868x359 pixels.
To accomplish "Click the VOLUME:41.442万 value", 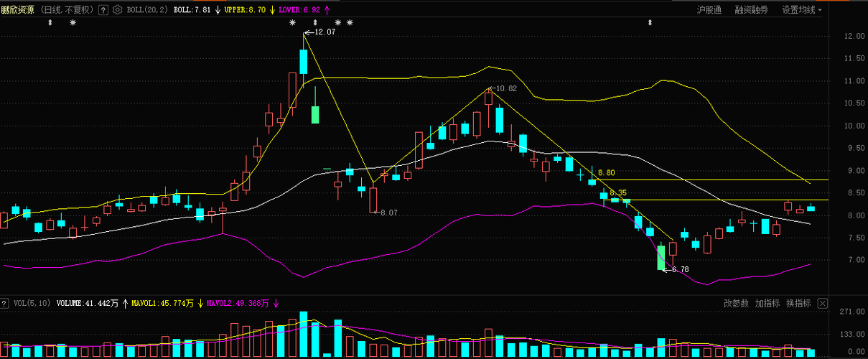I will [87, 304].
